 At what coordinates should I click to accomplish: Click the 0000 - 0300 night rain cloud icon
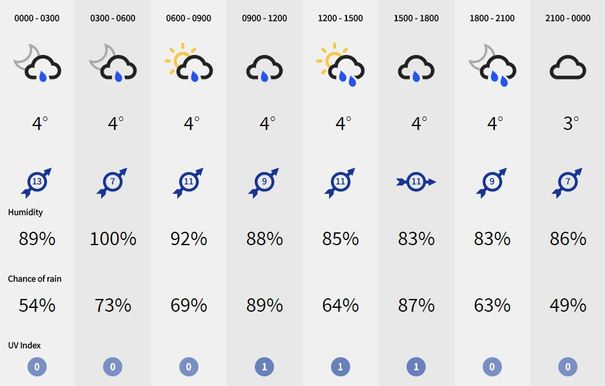tap(37, 64)
